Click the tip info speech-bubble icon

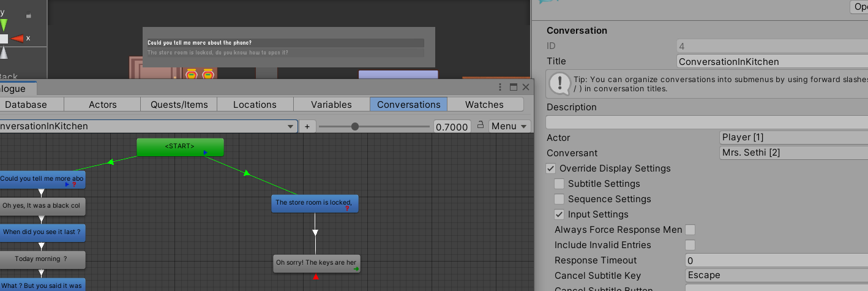(x=559, y=84)
